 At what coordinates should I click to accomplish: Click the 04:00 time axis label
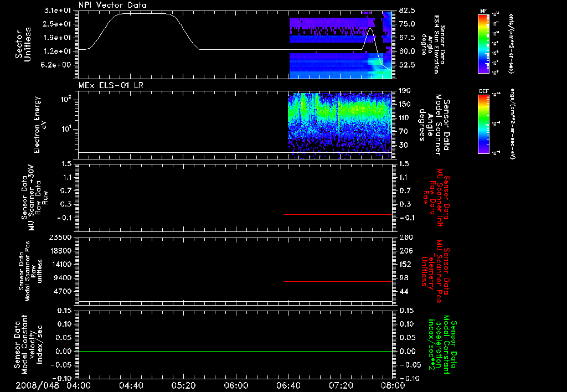coord(79,385)
